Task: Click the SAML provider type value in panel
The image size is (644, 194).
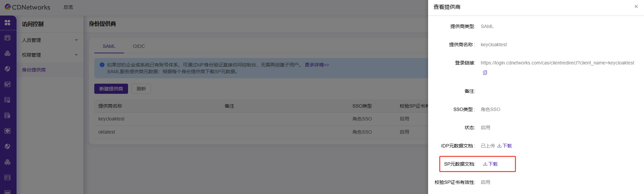Action: 487,26
